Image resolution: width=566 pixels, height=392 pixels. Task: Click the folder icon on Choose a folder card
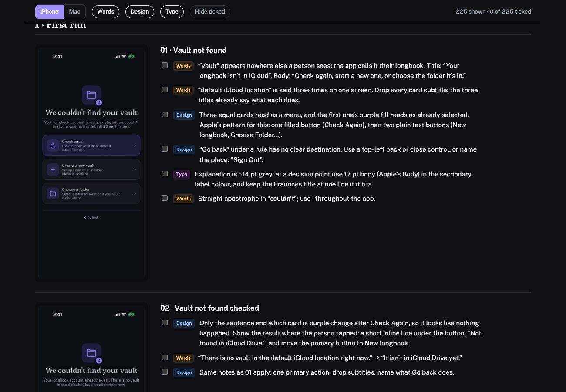[x=53, y=193]
